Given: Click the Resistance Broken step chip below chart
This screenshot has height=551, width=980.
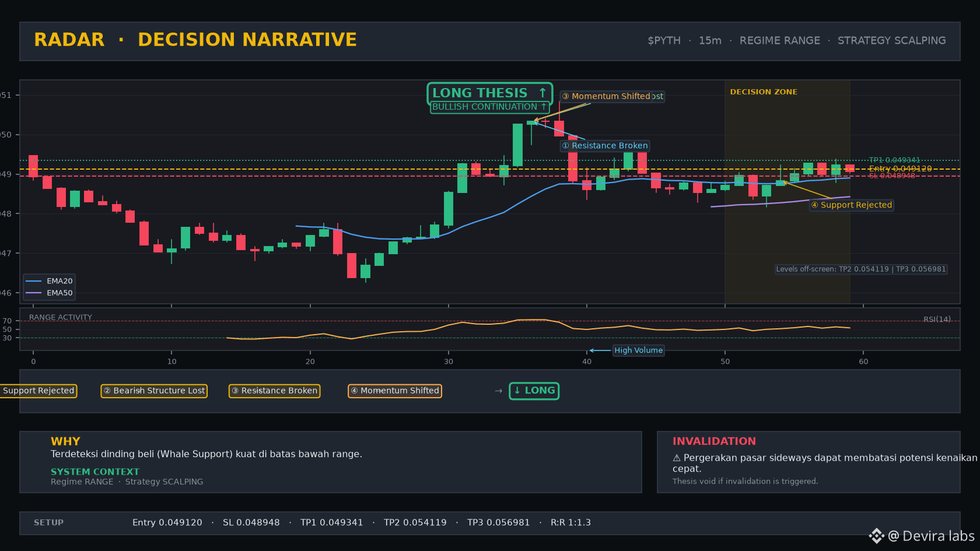Looking at the screenshot, I should coord(274,391).
